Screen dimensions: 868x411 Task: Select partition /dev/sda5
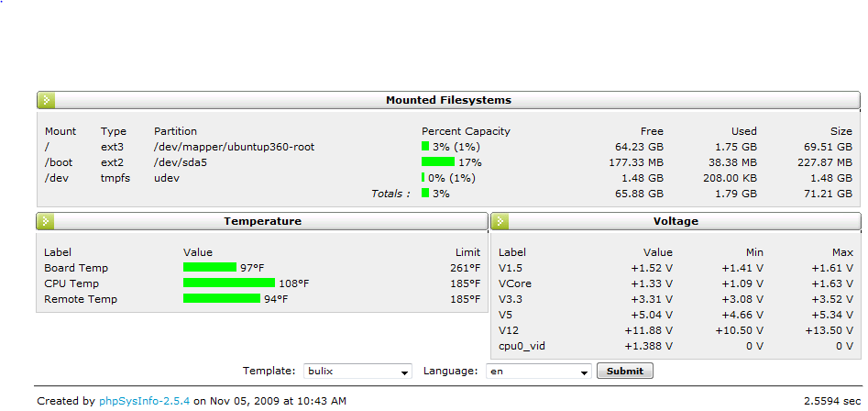coord(181,162)
